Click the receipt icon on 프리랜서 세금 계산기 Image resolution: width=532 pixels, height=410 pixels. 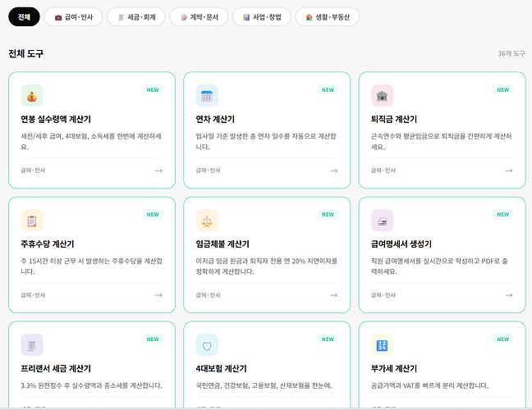click(x=32, y=344)
